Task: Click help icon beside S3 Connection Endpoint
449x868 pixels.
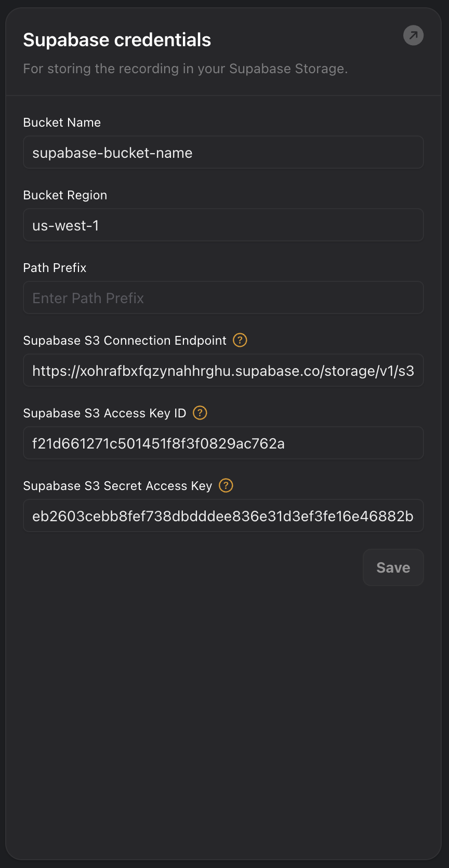Action: 240,340
